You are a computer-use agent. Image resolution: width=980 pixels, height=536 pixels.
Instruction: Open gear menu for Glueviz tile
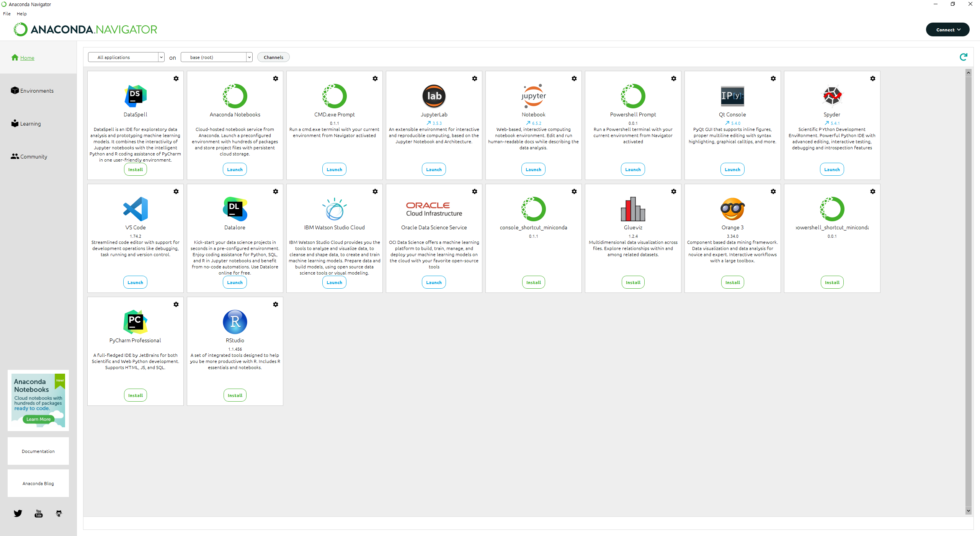(674, 191)
